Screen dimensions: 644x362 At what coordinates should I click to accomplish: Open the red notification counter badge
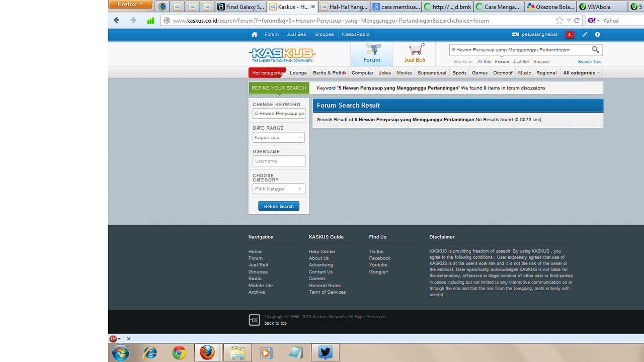pos(569,35)
